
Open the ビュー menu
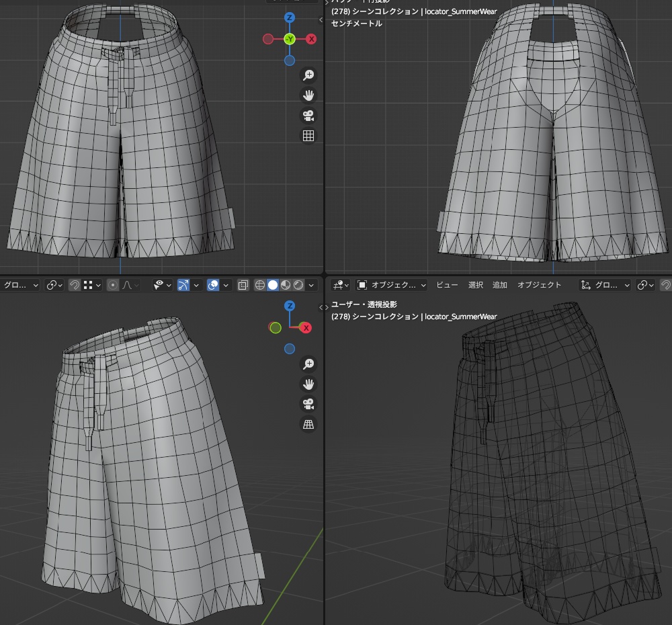click(447, 285)
